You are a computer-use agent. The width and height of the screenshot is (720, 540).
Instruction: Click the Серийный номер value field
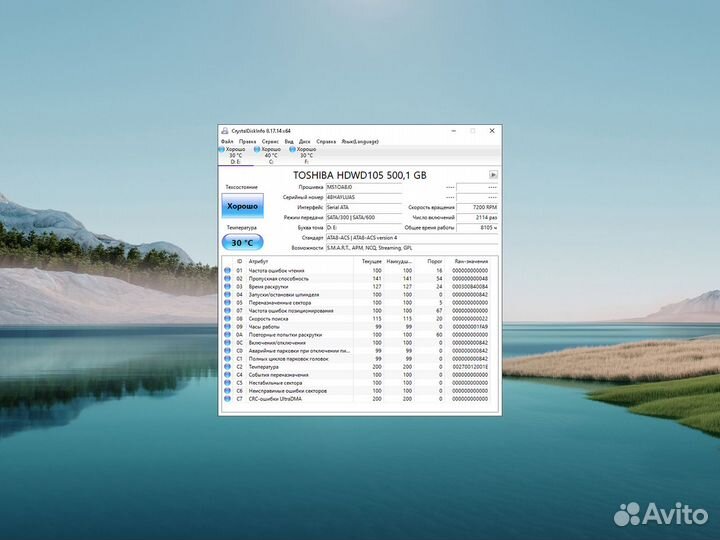click(364, 197)
